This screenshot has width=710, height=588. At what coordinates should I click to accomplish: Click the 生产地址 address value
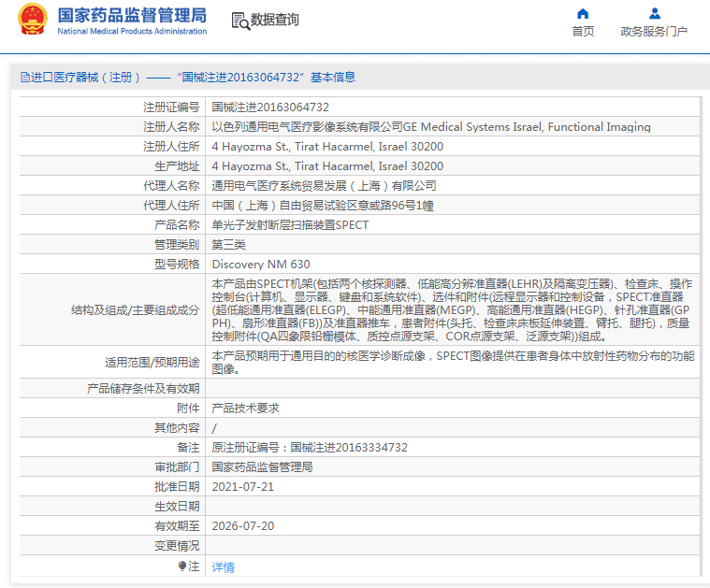[327, 166]
